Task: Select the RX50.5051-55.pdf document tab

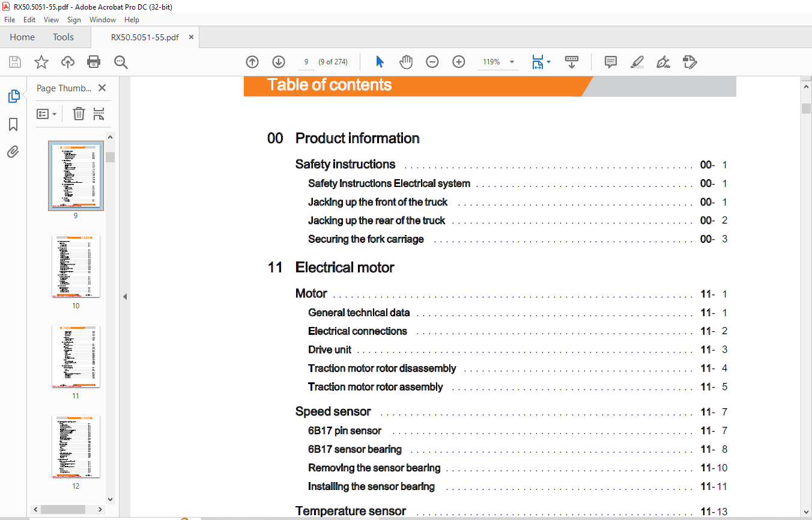Action: tap(145, 37)
